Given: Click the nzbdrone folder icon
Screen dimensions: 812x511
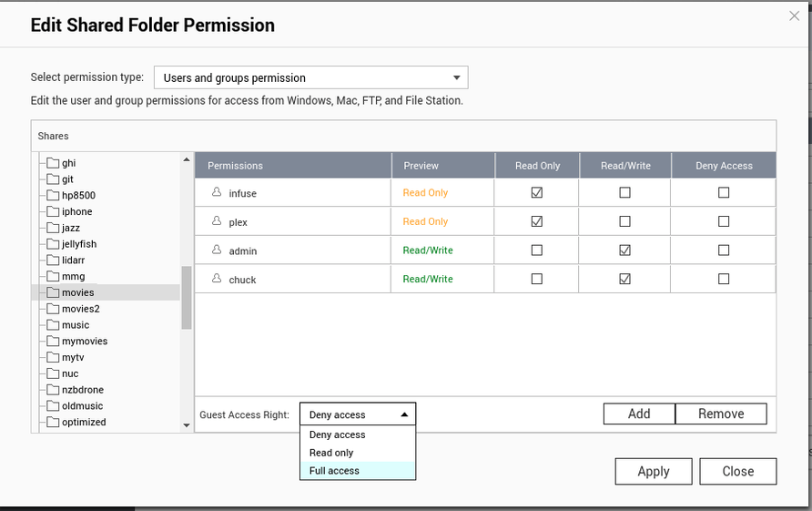Looking at the screenshot, I should coord(53,390).
